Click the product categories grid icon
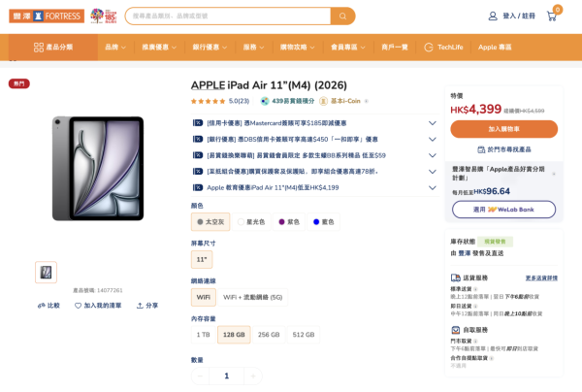 tap(39, 48)
